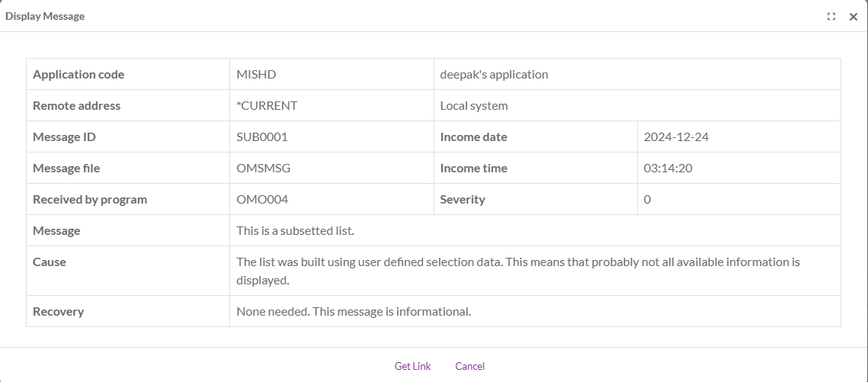Select the *CURRENT remote address value
868x382 pixels.
point(267,106)
